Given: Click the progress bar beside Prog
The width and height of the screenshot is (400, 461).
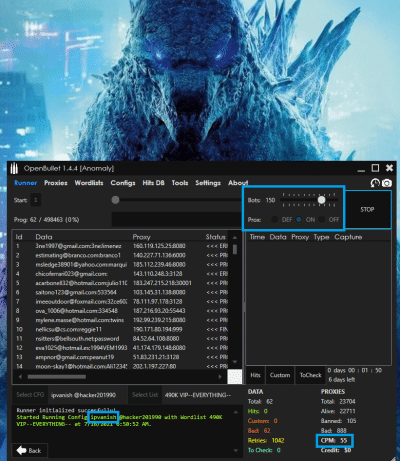Looking at the screenshot, I should click(176, 220).
